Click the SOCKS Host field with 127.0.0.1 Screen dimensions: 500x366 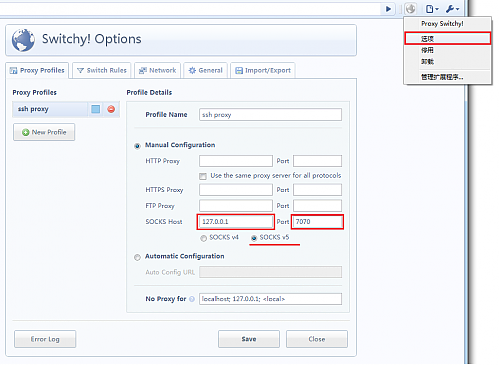tap(236, 222)
